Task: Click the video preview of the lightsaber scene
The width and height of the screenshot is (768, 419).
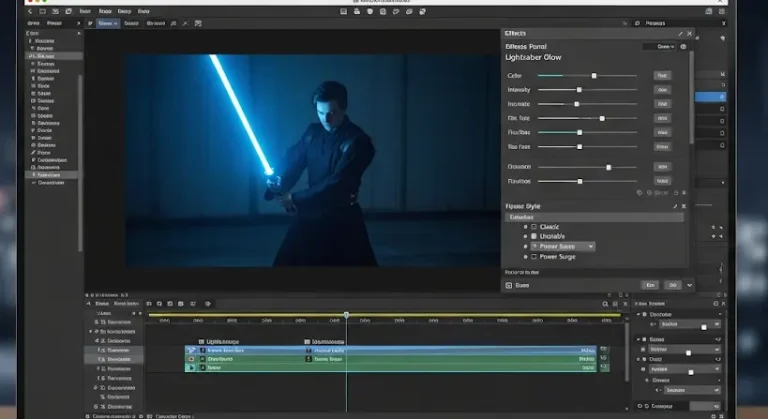Action: tap(311, 160)
